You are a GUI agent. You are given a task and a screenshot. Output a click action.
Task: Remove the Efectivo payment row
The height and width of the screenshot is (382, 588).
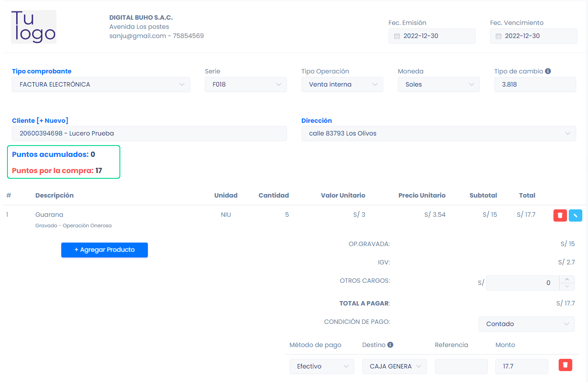tap(565, 365)
